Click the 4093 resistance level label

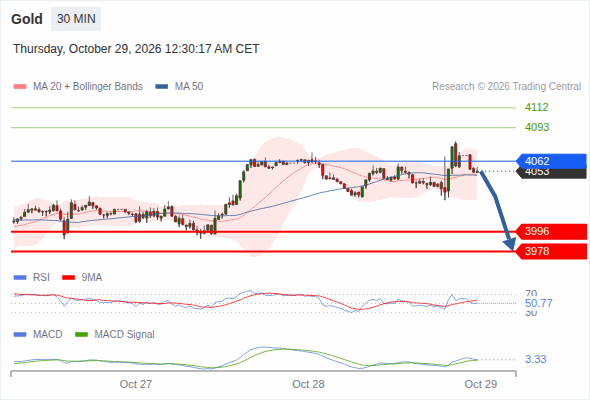(x=537, y=127)
